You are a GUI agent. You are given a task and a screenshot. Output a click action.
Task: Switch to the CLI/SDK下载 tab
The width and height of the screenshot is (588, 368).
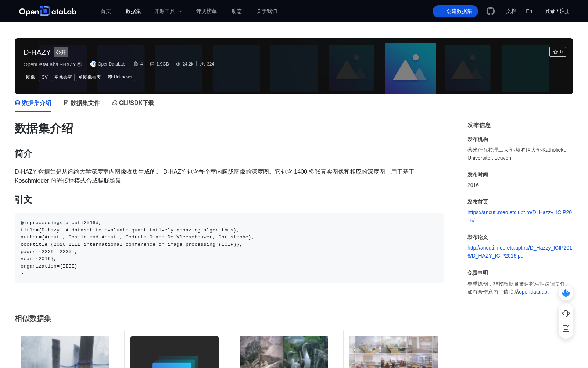pyautogui.click(x=133, y=103)
